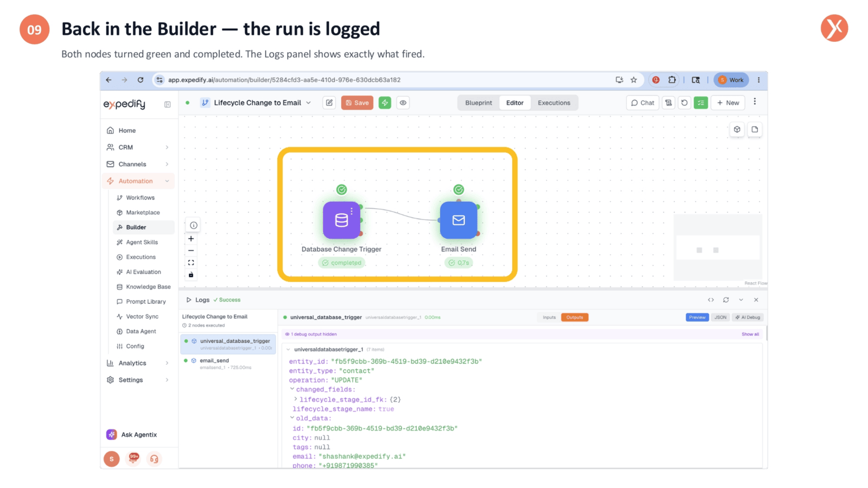Click the canvas minimap overview
This screenshot has height=488, width=868.
[x=718, y=247]
